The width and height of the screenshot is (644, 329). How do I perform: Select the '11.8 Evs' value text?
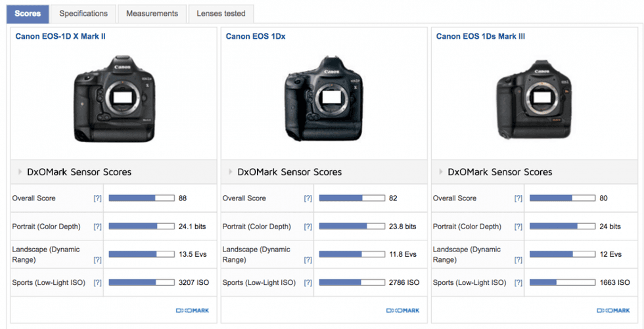click(403, 254)
